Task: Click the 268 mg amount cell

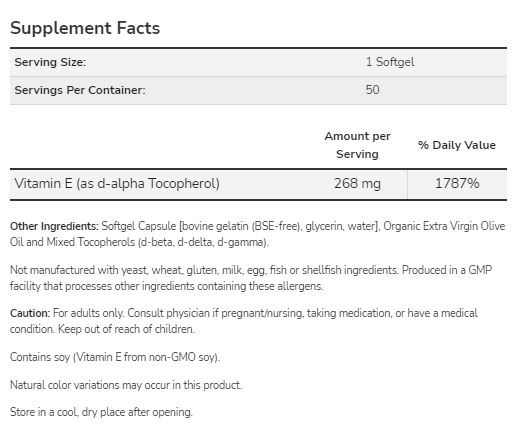Action: pos(357,184)
